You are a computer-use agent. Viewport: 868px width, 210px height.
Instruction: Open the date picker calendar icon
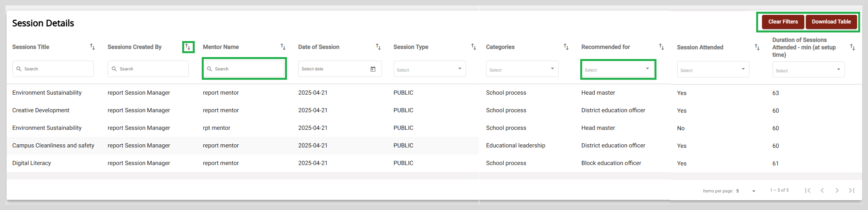point(373,69)
